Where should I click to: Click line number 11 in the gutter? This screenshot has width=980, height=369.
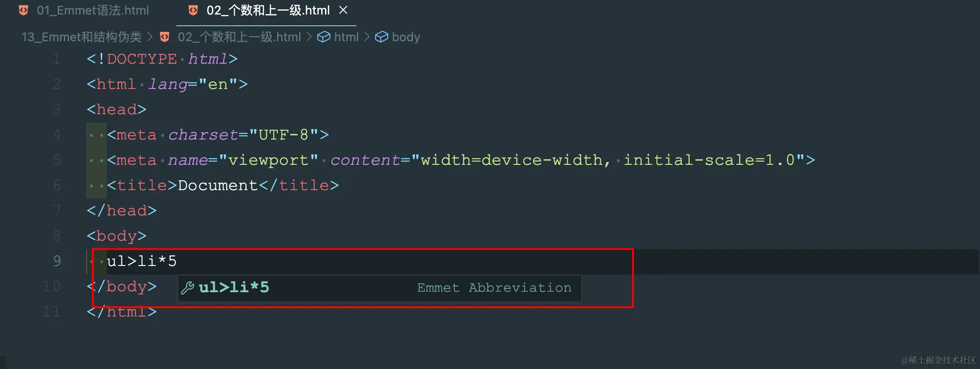coord(52,312)
